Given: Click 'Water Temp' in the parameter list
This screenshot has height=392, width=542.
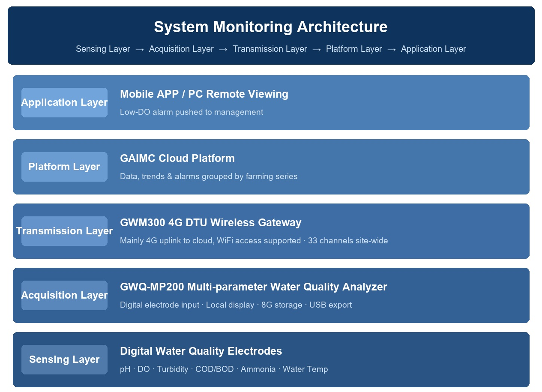Looking at the screenshot, I should tap(305, 369).
